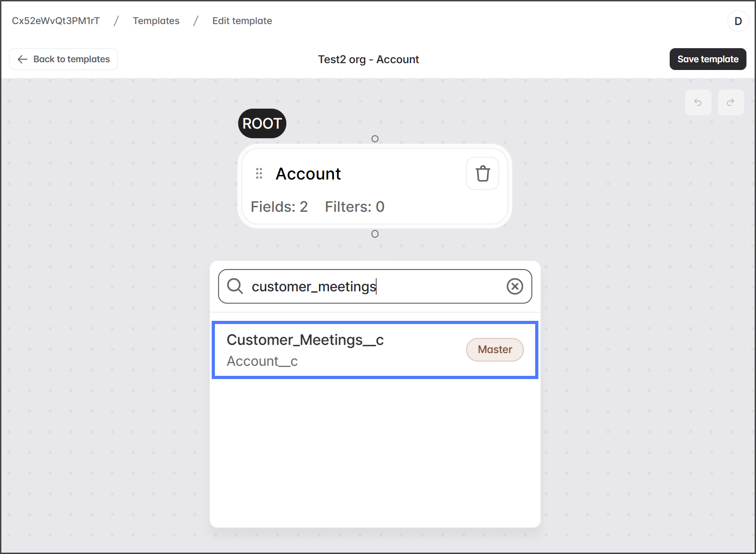Open the Filters: 0 count on Account
The width and height of the screenshot is (756, 554).
354,207
